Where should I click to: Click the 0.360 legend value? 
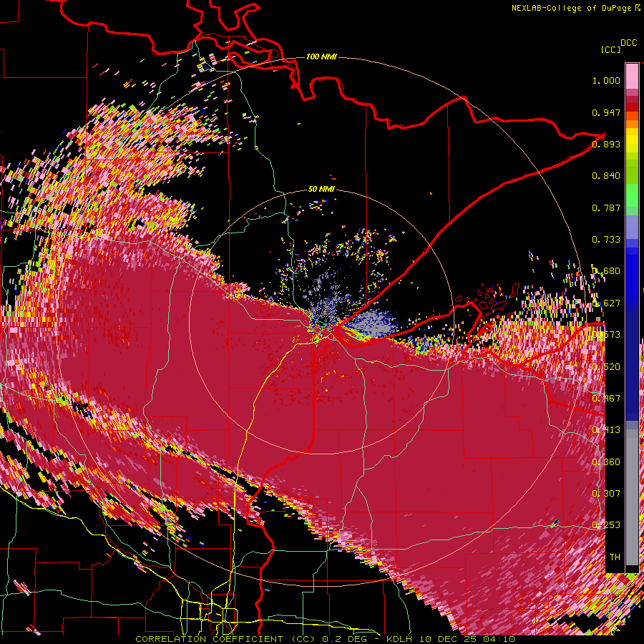tap(607, 462)
